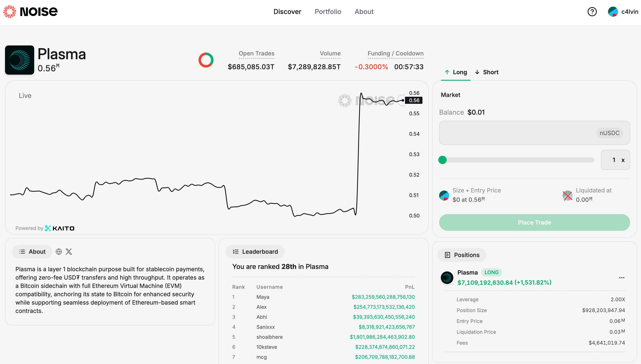Click the Plasma token logo
Screen dimensions: 641x364
(20, 60)
